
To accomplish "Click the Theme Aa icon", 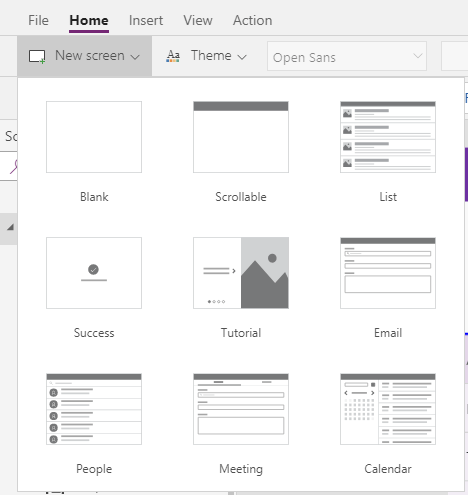I will [173, 56].
